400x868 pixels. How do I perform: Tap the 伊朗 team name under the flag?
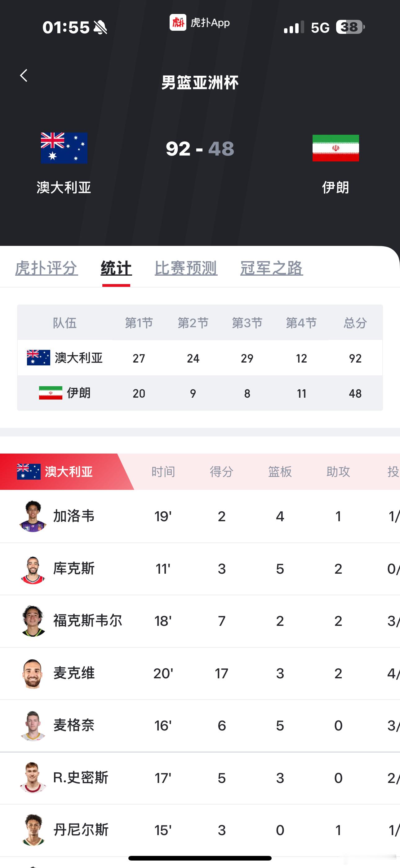(336, 187)
